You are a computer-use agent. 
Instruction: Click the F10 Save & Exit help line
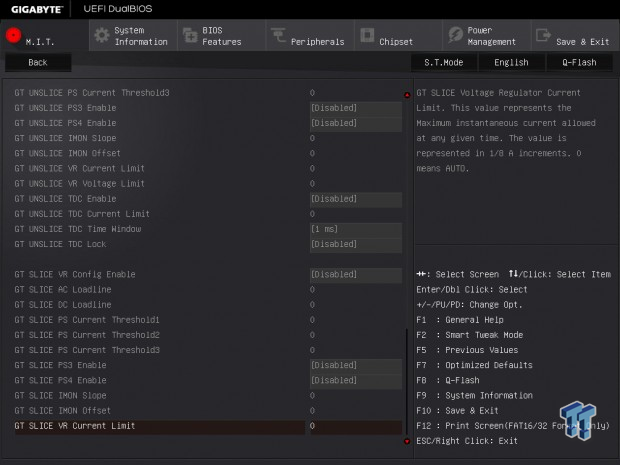[x=457, y=411]
